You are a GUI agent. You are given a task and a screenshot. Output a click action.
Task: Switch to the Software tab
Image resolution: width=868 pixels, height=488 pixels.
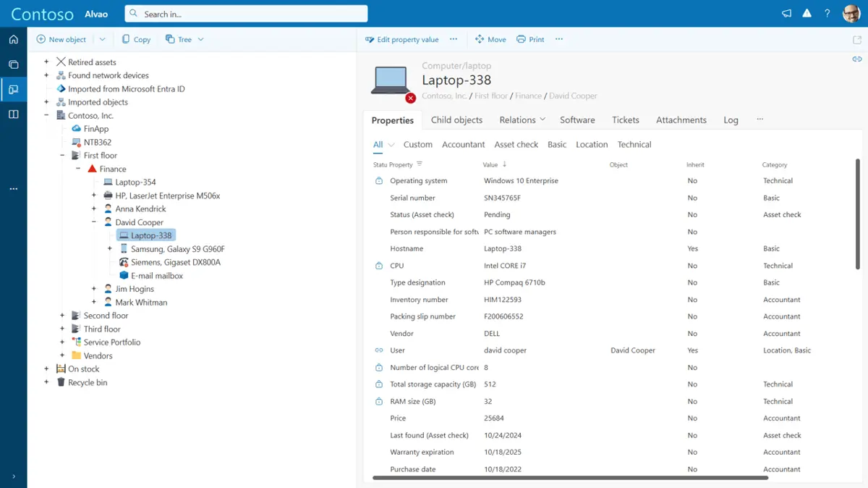(x=577, y=120)
